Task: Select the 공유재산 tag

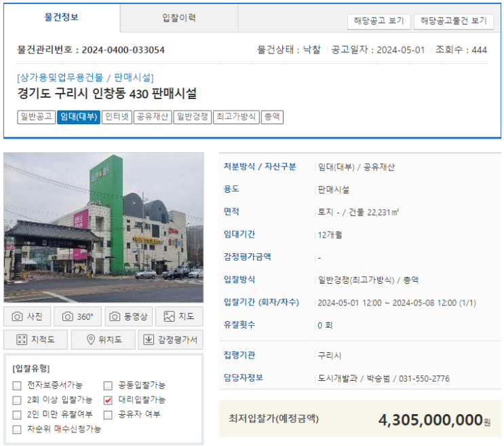Action: point(153,117)
